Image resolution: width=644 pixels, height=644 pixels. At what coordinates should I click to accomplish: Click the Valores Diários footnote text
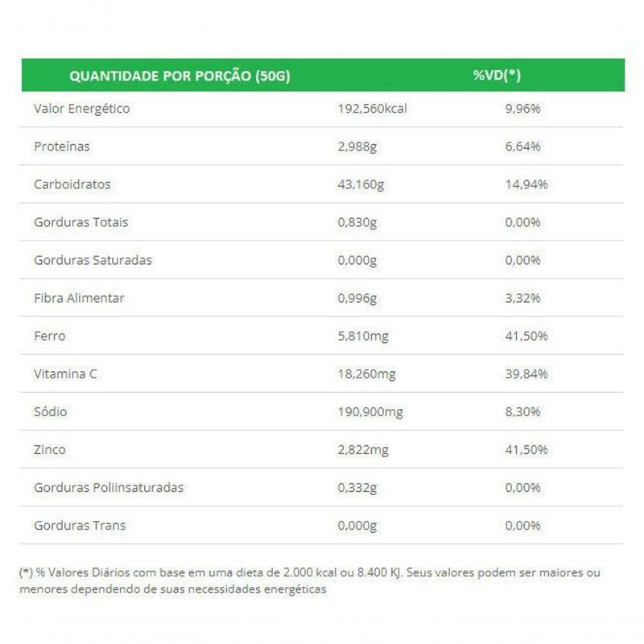click(310, 580)
